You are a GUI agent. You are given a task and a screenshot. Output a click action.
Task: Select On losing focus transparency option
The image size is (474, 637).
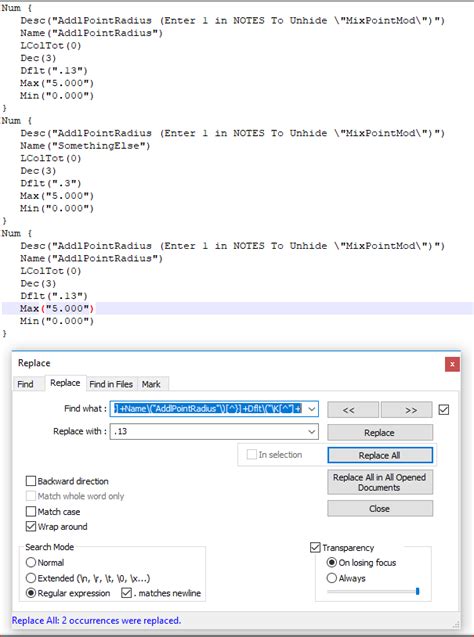[361, 563]
